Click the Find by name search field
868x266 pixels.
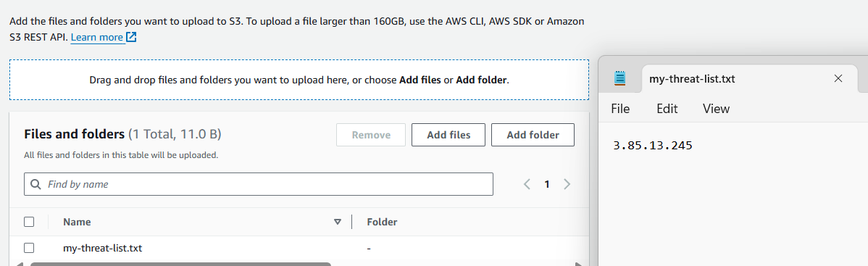[259, 185]
